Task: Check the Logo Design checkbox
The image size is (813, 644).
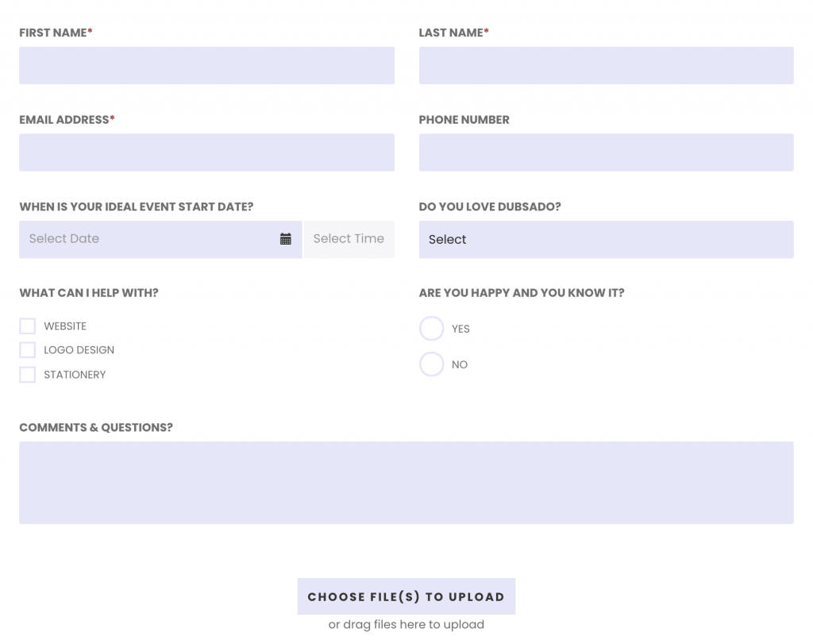Action: click(x=28, y=350)
